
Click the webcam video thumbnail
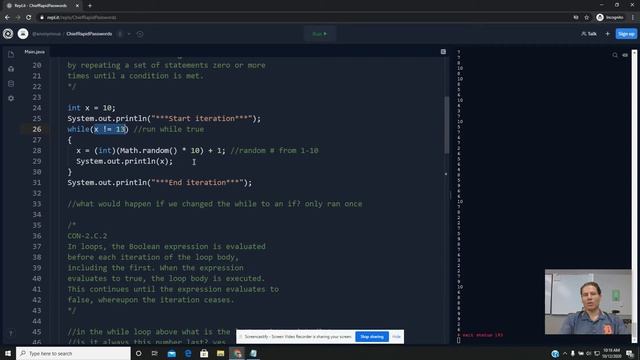[x=588, y=302]
